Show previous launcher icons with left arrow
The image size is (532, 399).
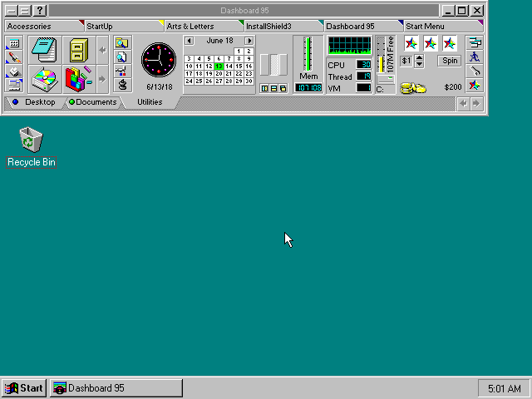(102, 50)
